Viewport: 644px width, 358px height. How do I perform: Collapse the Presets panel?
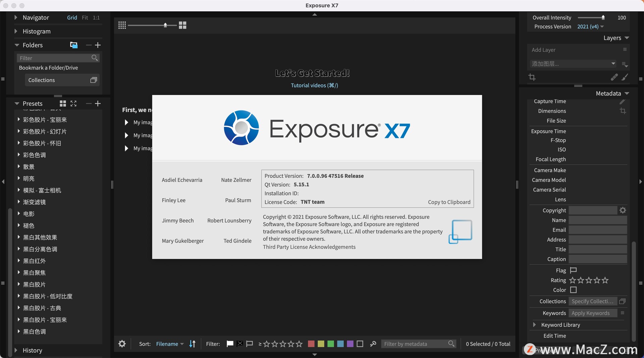(17, 104)
